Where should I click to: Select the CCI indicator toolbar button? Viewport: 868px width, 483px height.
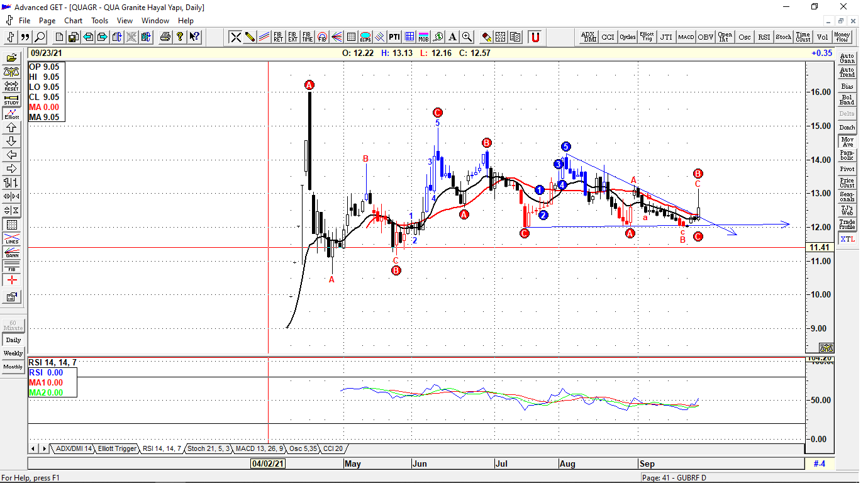(608, 37)
